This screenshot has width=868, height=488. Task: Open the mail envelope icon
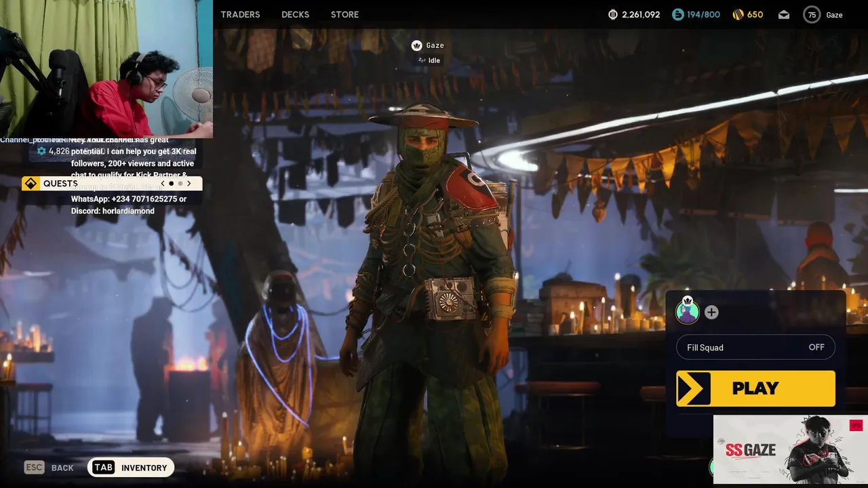click(784, 14)
